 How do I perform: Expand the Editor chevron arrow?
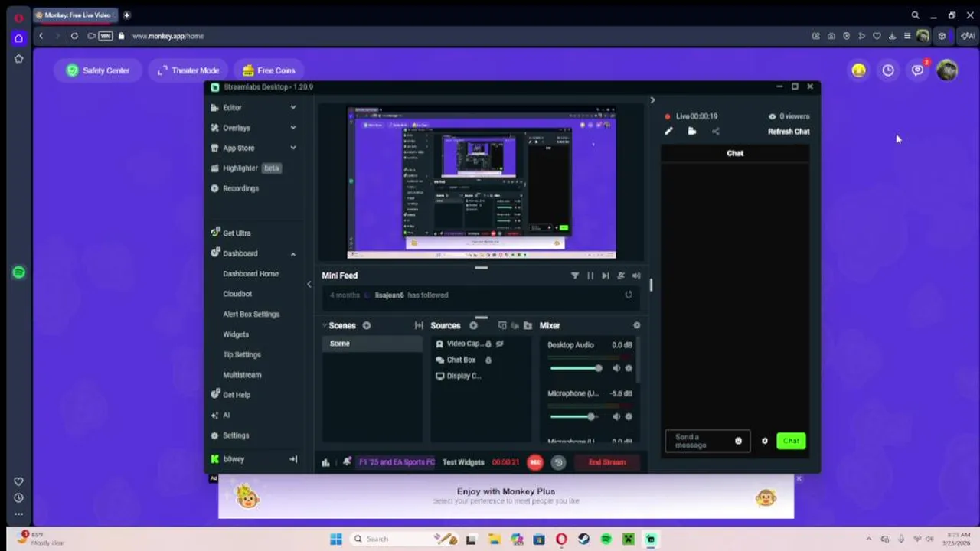292,108
